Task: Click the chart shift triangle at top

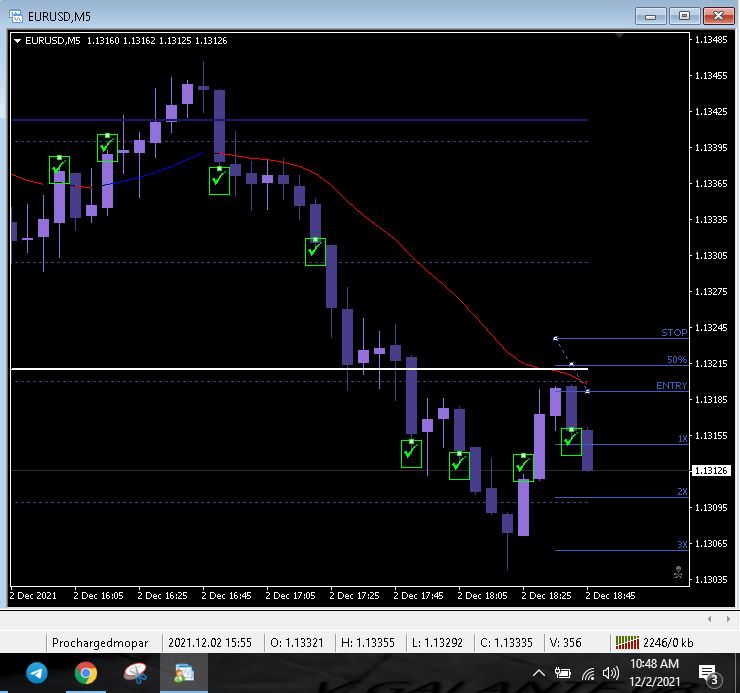Action: (619, 36)
